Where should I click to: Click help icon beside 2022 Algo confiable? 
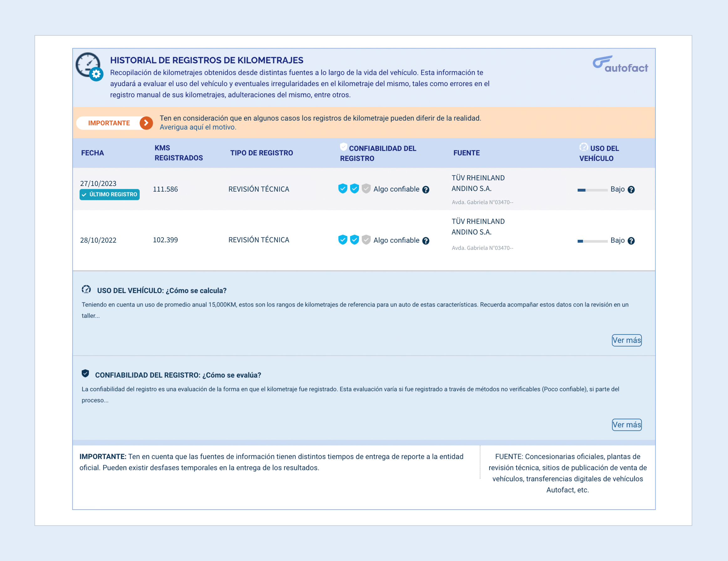pyautogui.click(x=426, y=241)
